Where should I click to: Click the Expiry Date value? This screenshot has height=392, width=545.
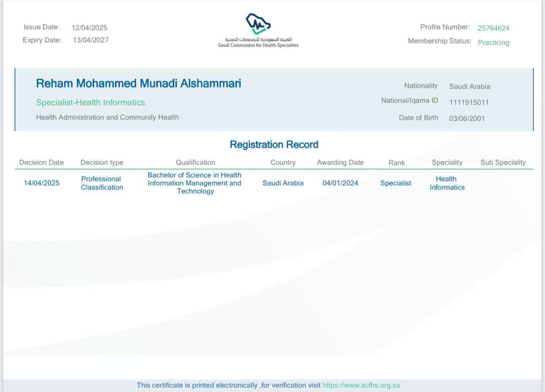(90, 40)
